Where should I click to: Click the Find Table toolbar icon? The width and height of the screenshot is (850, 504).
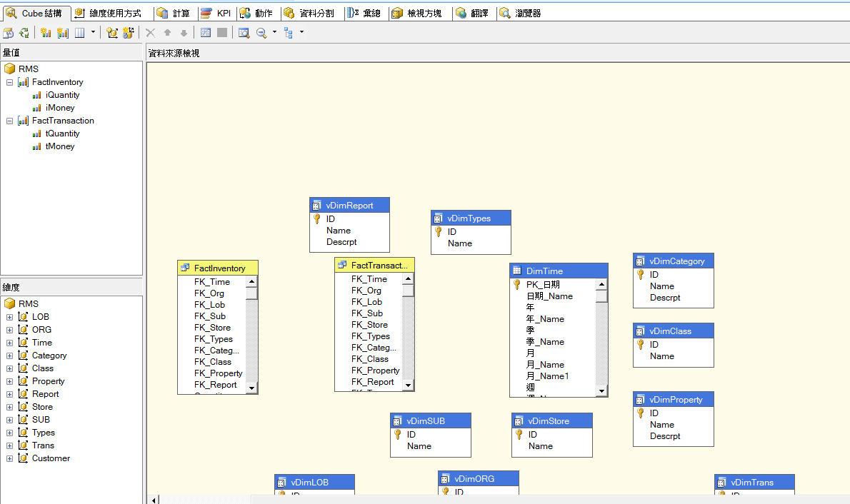pos(244,33)
